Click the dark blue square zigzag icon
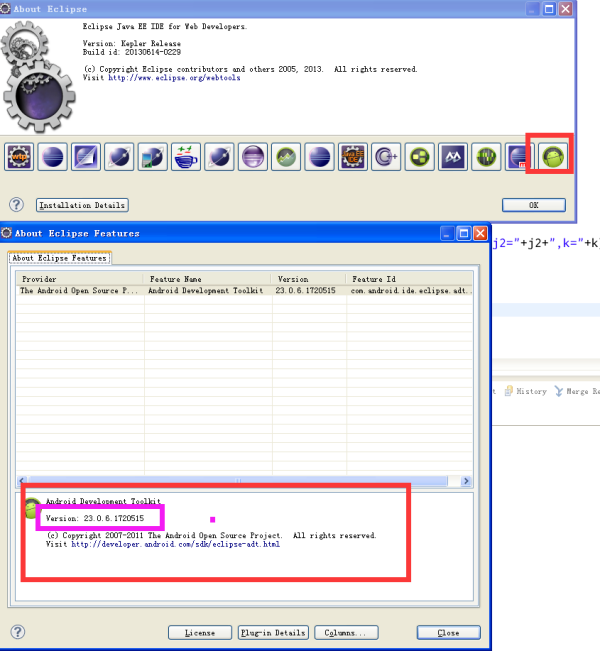Screen dimensions: 600x651 click(453, 157)
